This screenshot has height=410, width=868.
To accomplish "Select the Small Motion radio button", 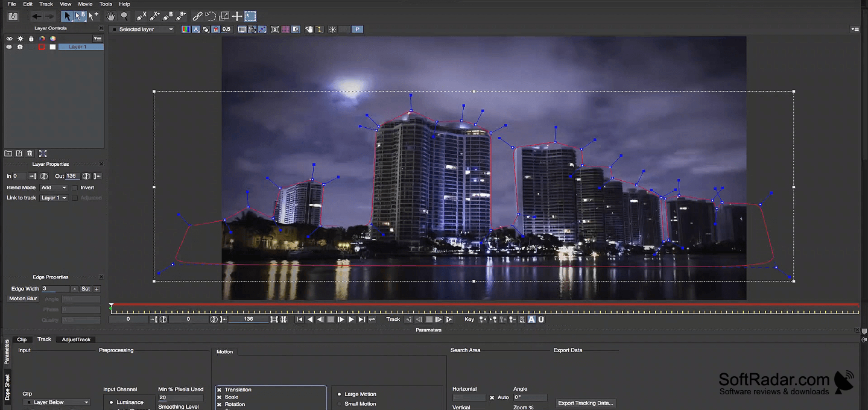I will point(340,404).
